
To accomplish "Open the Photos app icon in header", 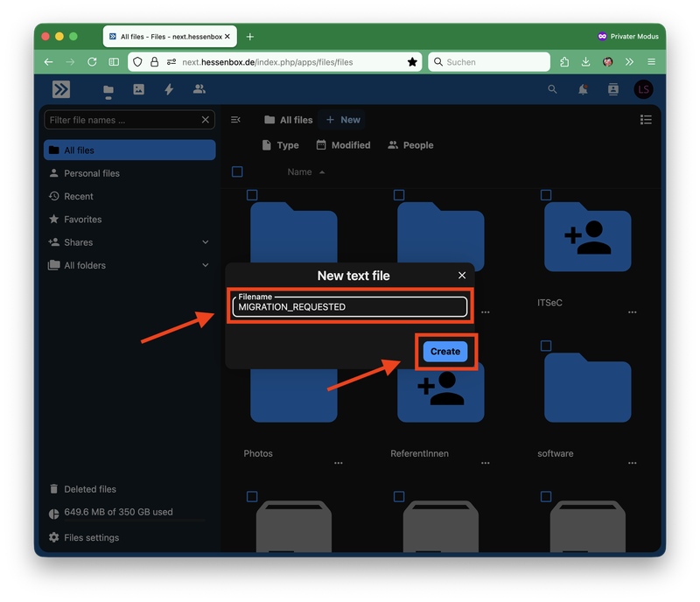I will tap(139, 89).
